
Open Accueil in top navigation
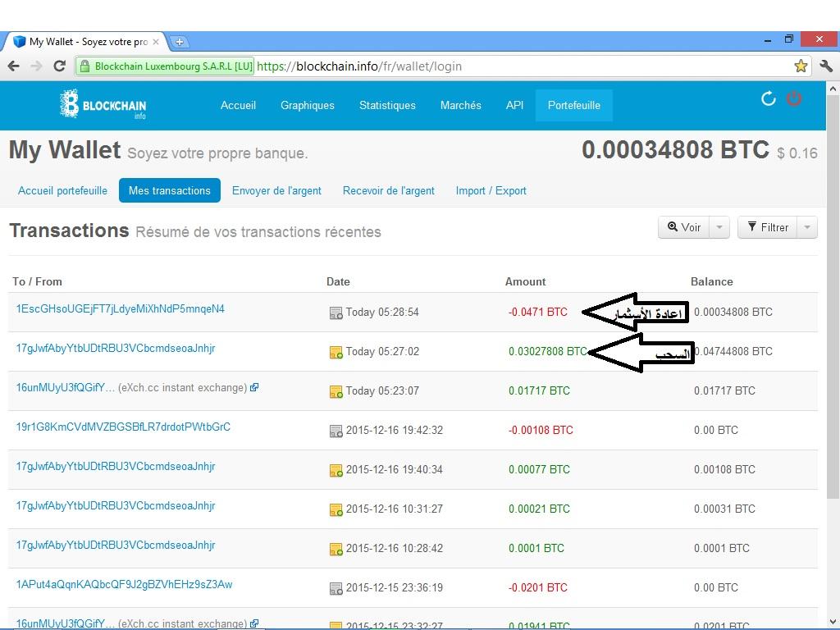[x=238, y=105]
